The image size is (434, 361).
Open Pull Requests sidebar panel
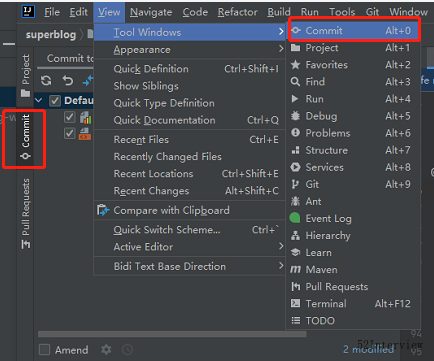[x=26, y=214]
